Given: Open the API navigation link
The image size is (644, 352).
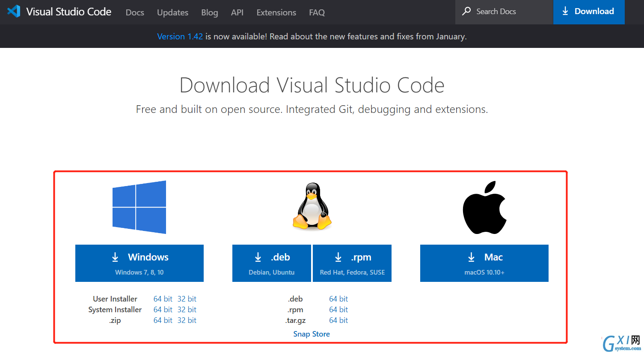Looking at the screenshot, I should click(237, 12).
